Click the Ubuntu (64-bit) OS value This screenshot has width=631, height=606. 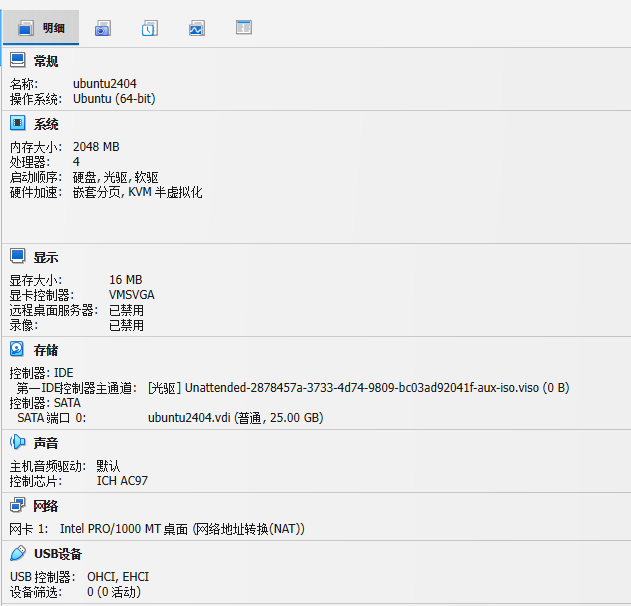coord(114,99)
